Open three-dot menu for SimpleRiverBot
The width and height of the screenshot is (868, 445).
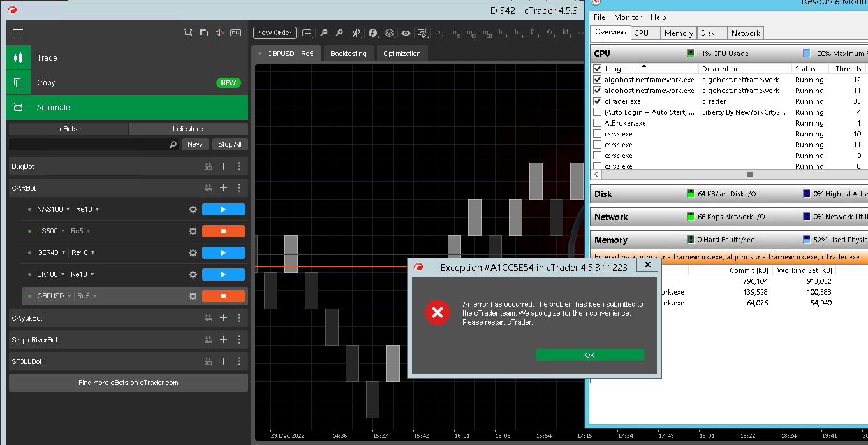click(239, 340)
